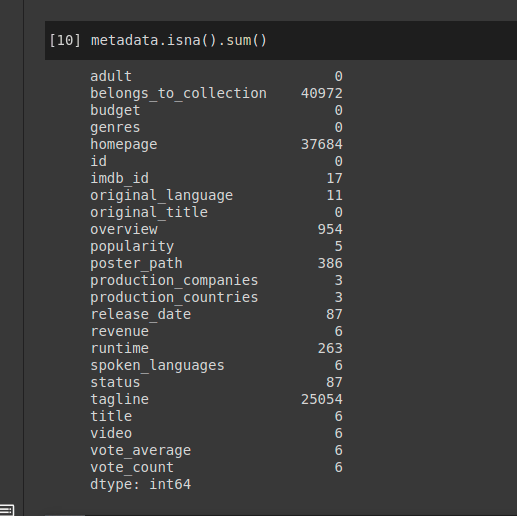
Task: Open the sidebar icon at bottom left
Action: [x=6, y=510]
